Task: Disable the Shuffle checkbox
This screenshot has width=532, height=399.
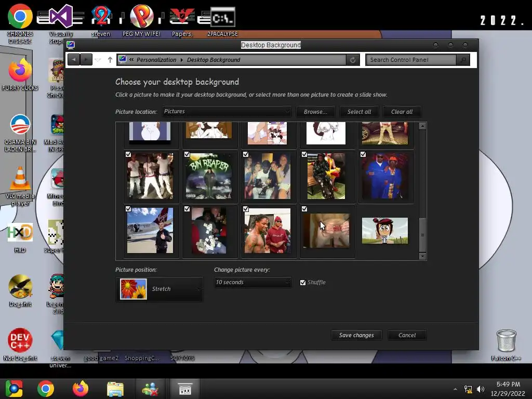Action: (x=303, y=282)
